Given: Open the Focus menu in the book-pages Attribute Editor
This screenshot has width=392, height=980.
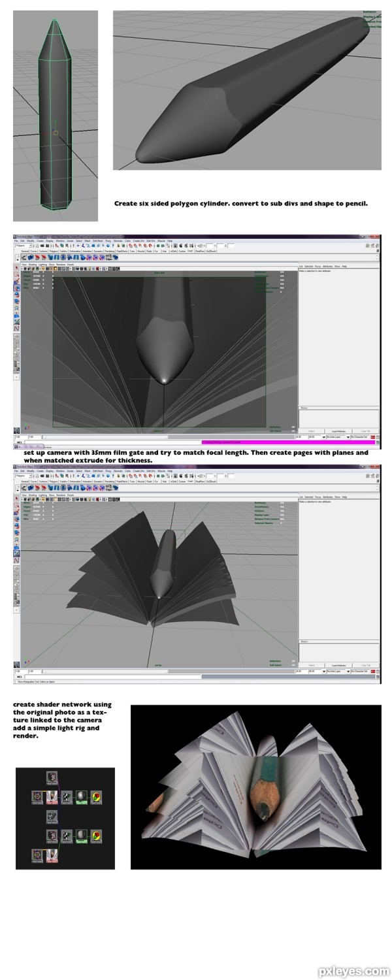Looking at the screenshot, I should 318,497.
